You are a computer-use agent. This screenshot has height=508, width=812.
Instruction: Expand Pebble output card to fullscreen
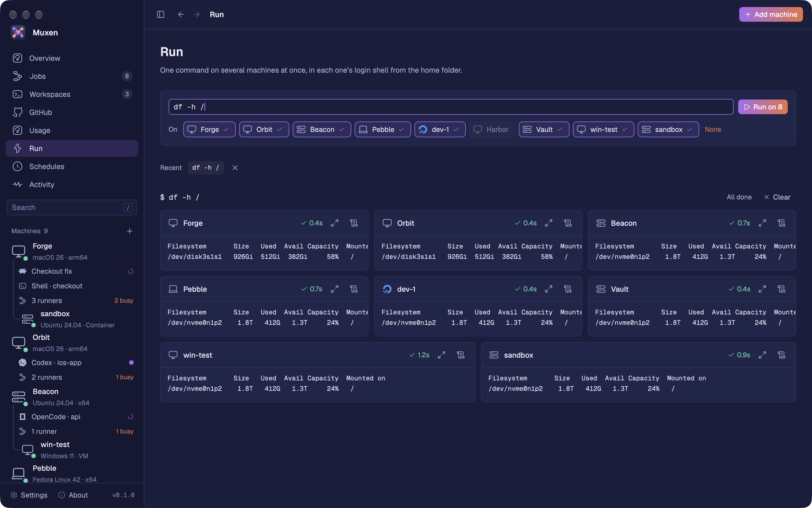click(x=335, y=289)
